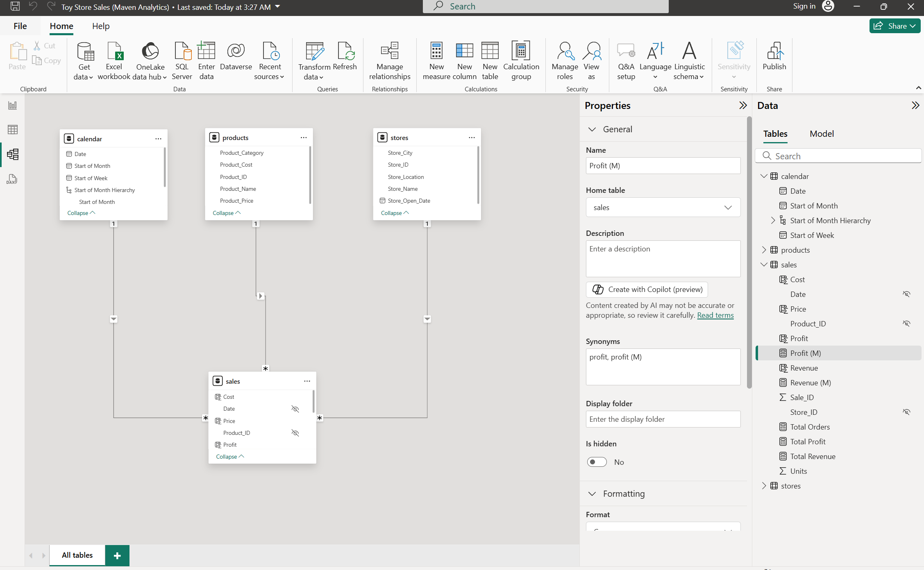Import from Excel workbook

coord(114,61)
